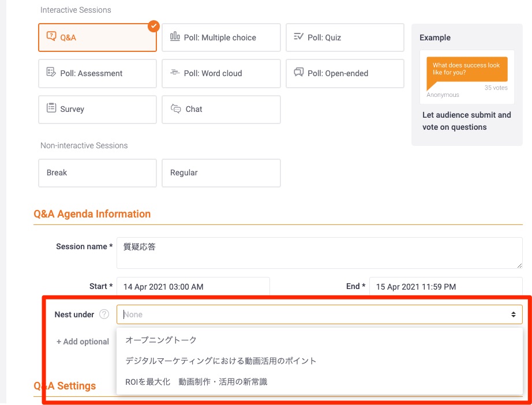This screenshot has height=405, width=532.
Task: Choose オープニングトーク from the dropdown list
Action: [x=161, y=340]
